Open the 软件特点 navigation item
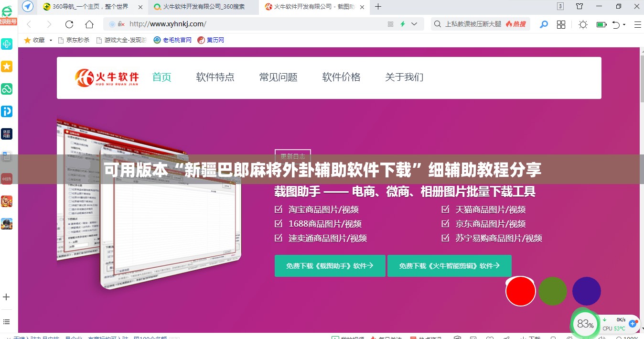Viewport: 644px width, 339px height. pos(215,77)
